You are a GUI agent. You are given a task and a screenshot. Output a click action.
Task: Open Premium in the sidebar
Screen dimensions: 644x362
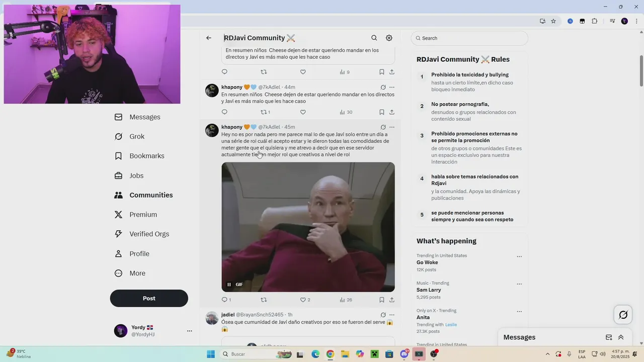136,215
